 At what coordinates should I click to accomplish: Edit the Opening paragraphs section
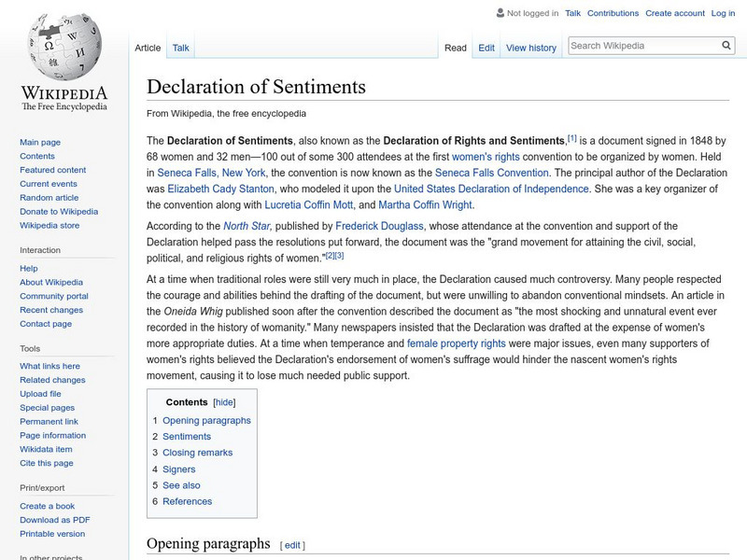coord(292,545)
